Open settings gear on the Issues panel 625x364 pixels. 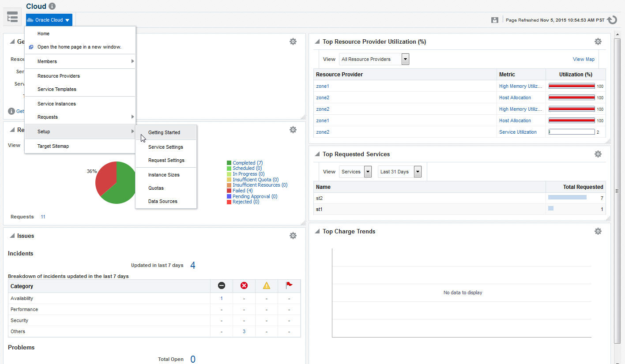pyautogui.click(x=293, y=235)
